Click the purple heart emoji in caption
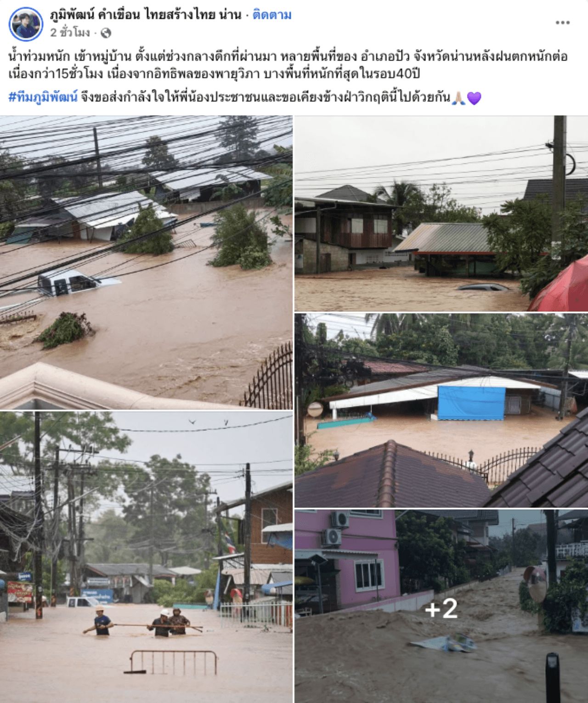The image size is (588, 703). pos(474,98)
